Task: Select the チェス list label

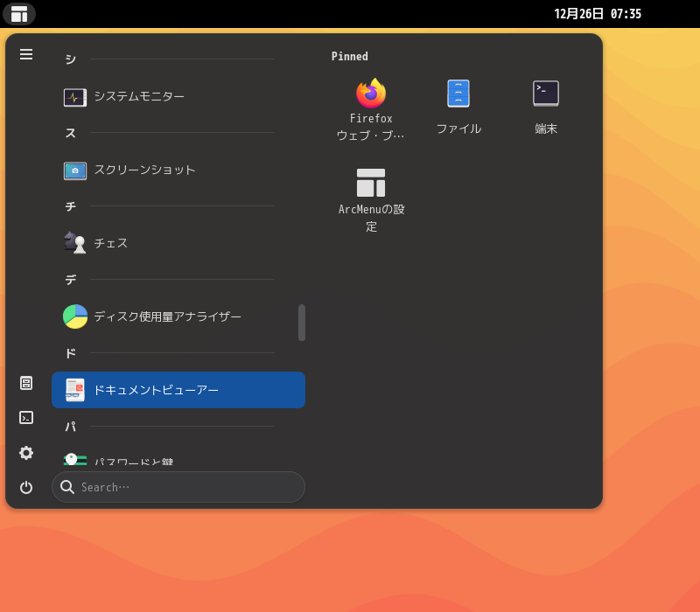Action: [111, 243]
